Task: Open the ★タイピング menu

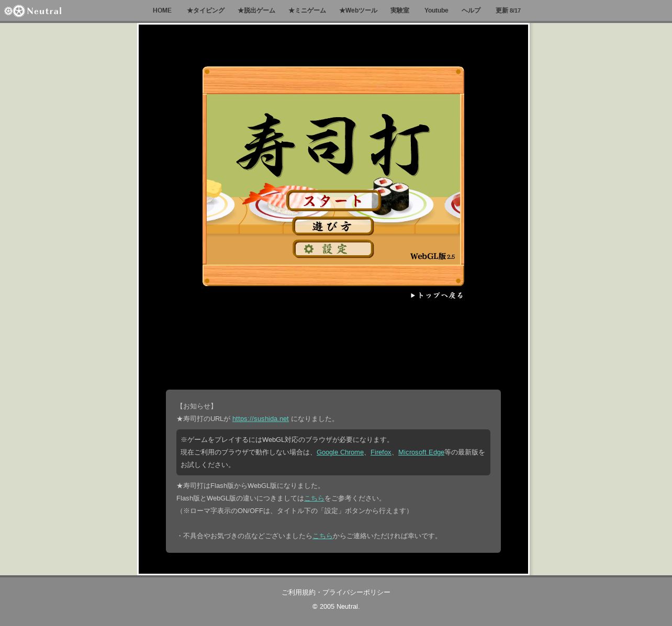Action: [205, 10]
